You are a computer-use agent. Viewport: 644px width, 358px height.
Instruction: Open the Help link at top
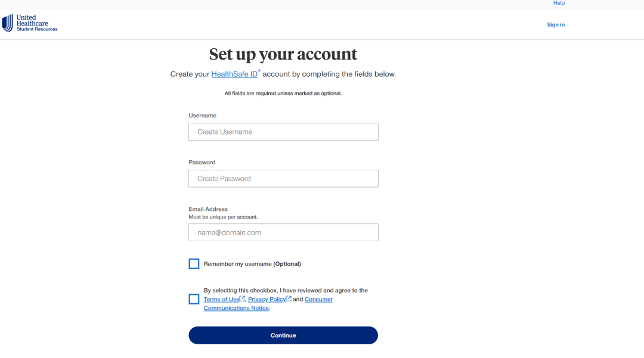(x=559, y=3)
